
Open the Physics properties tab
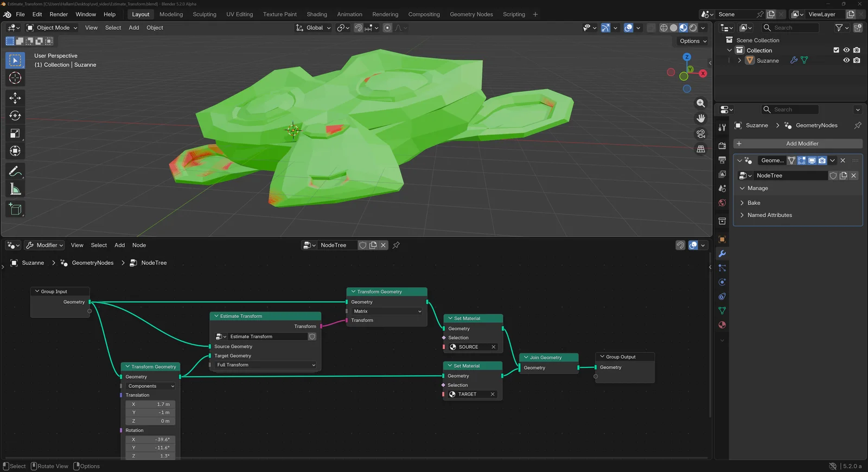(x=722, y=282)
